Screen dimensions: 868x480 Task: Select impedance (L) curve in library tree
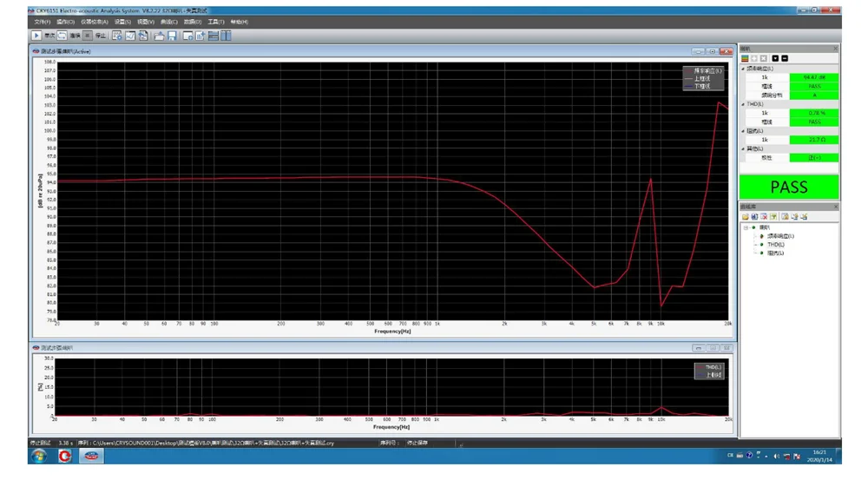tap(775, 253)
